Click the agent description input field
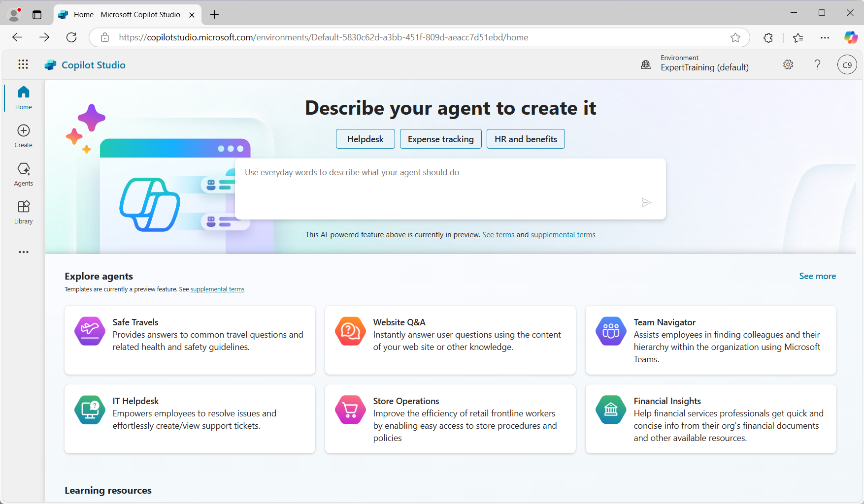 (450, 187)
